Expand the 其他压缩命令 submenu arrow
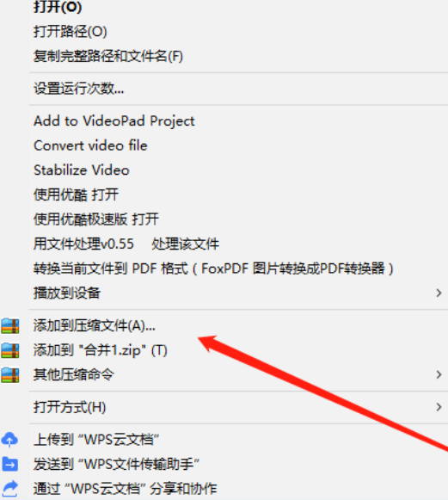This screenshot has height=500, width=448. point(439,374)
